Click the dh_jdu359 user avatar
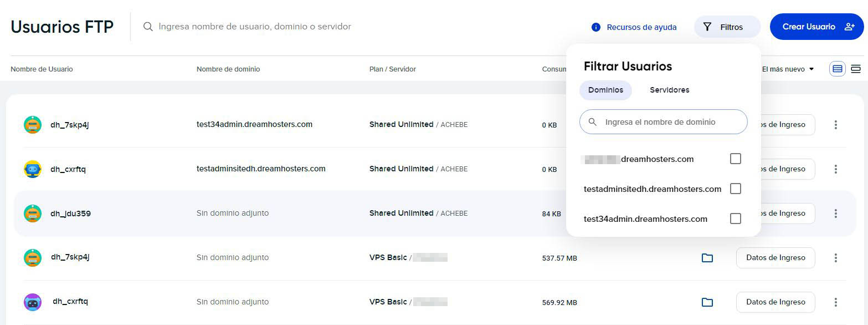 click(x=33, y=214)
